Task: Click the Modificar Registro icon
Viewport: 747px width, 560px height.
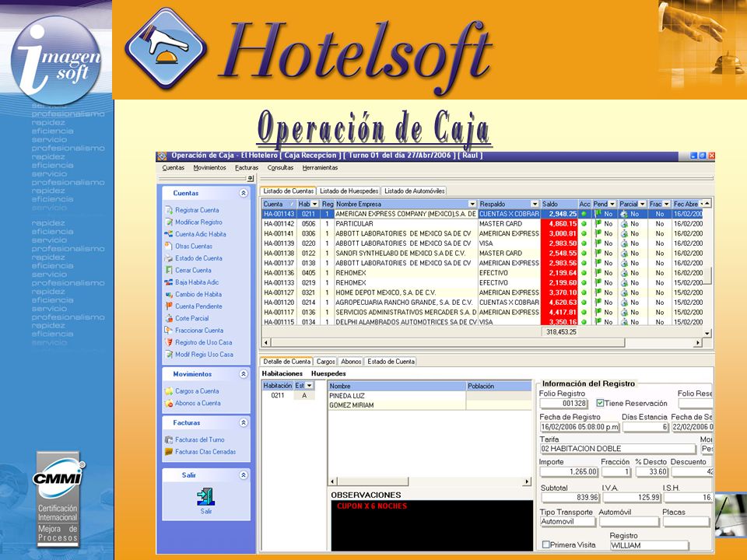Action: pyautogui.click(x=169, y=222)
